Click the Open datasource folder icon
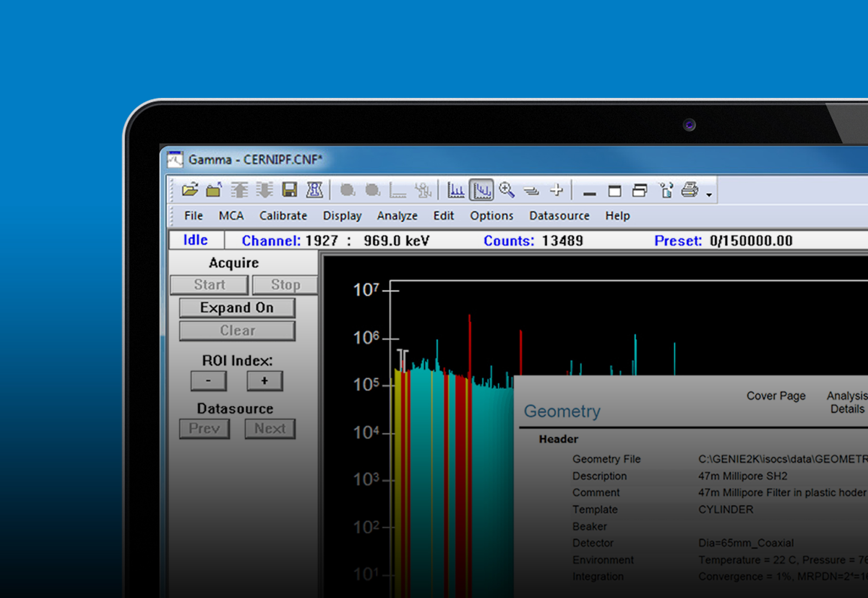 (x=190, y=190)
